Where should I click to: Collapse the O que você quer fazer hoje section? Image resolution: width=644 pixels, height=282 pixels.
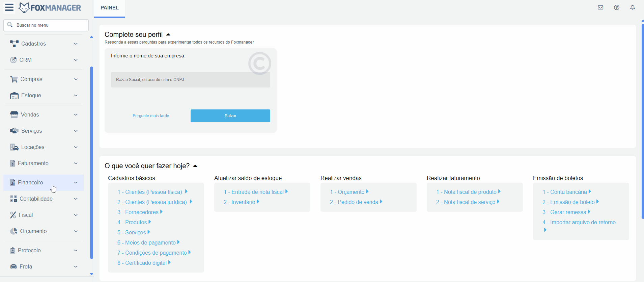195,166
